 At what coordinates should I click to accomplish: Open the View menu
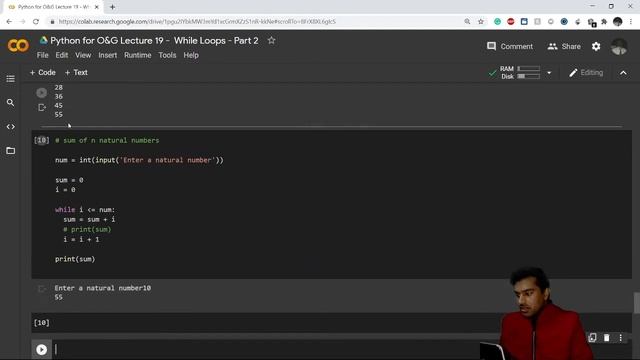(83, 55)
